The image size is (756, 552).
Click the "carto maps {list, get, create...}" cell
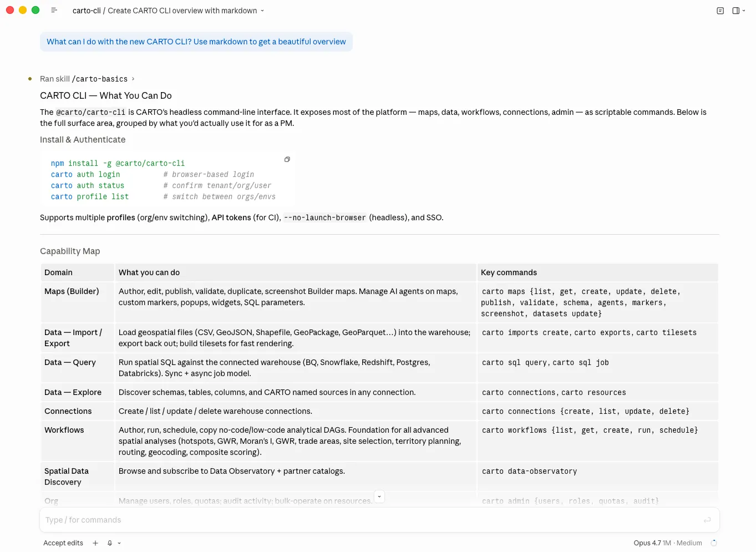pos(598,302)
